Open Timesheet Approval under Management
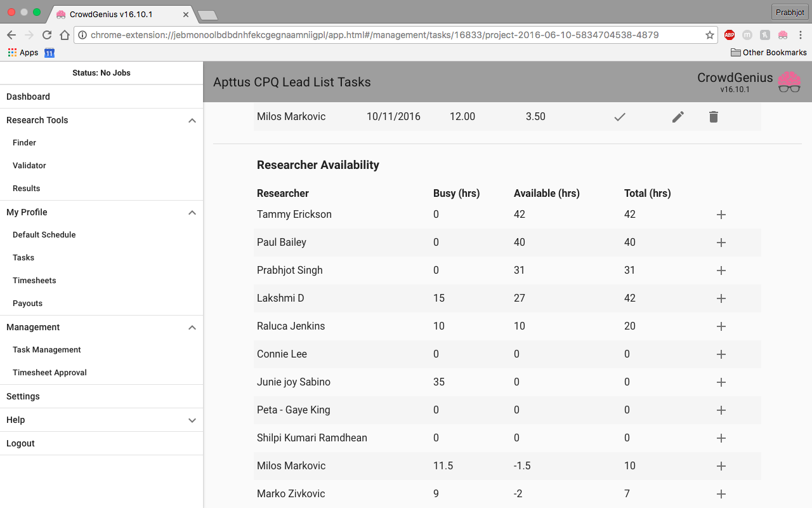812x508 pixels. [x=101, y=373]
